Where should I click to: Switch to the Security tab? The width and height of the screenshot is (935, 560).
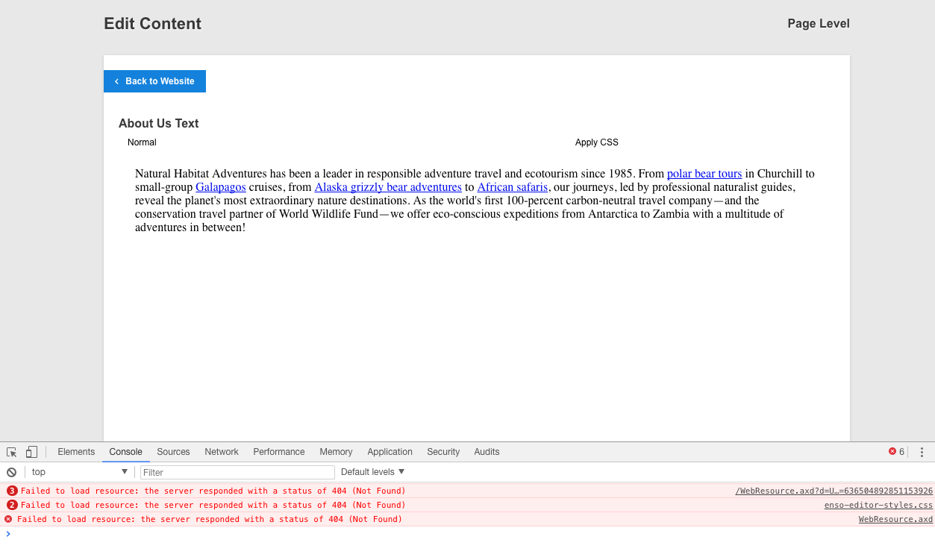[x=443, y=452]
